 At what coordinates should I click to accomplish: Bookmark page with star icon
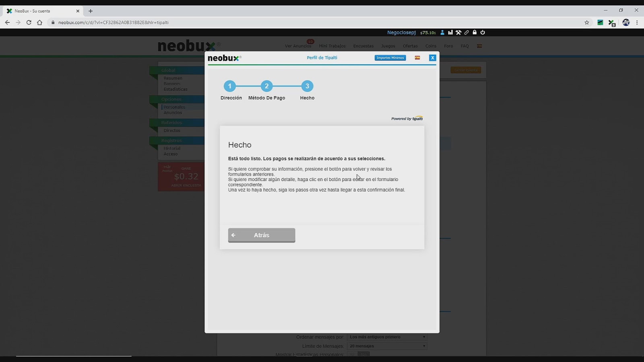587,23
